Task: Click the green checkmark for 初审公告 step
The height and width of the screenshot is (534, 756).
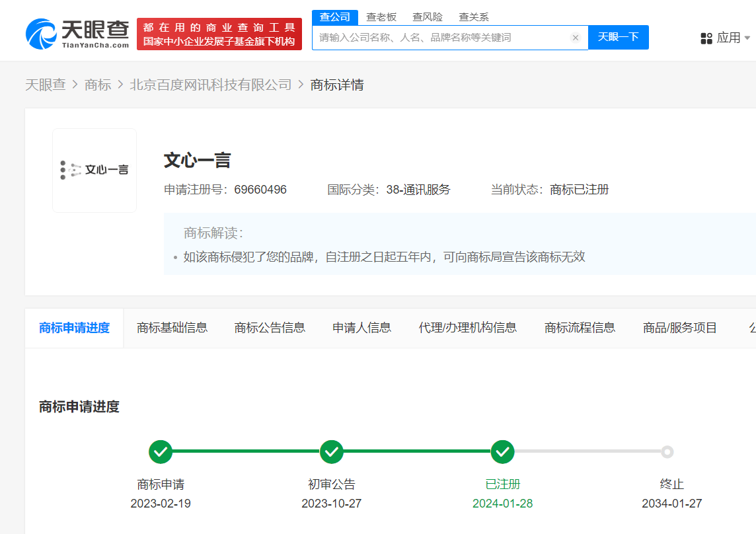Action: click(332, 452)
